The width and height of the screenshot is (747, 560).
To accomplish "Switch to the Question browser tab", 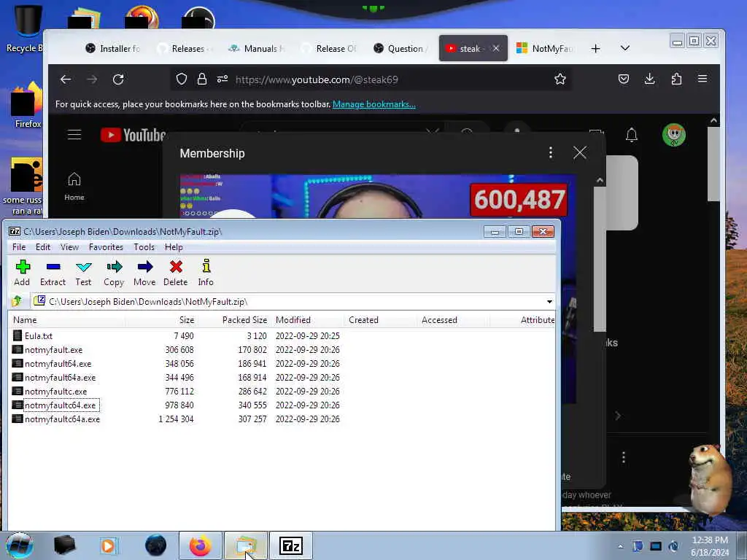I will point(401,49).
